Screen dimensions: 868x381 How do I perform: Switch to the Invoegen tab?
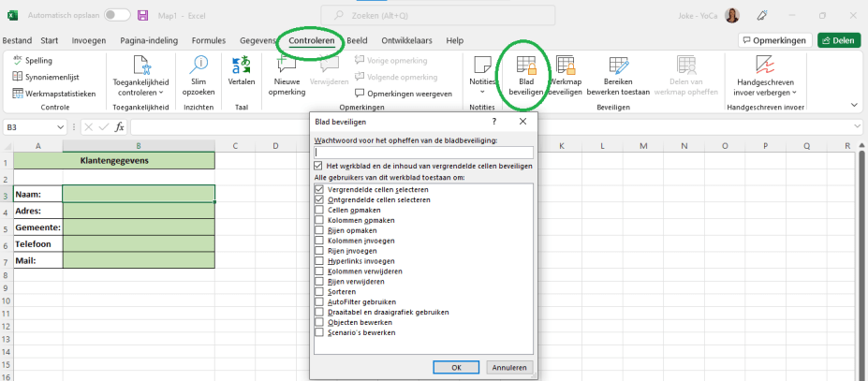point(89,40)
